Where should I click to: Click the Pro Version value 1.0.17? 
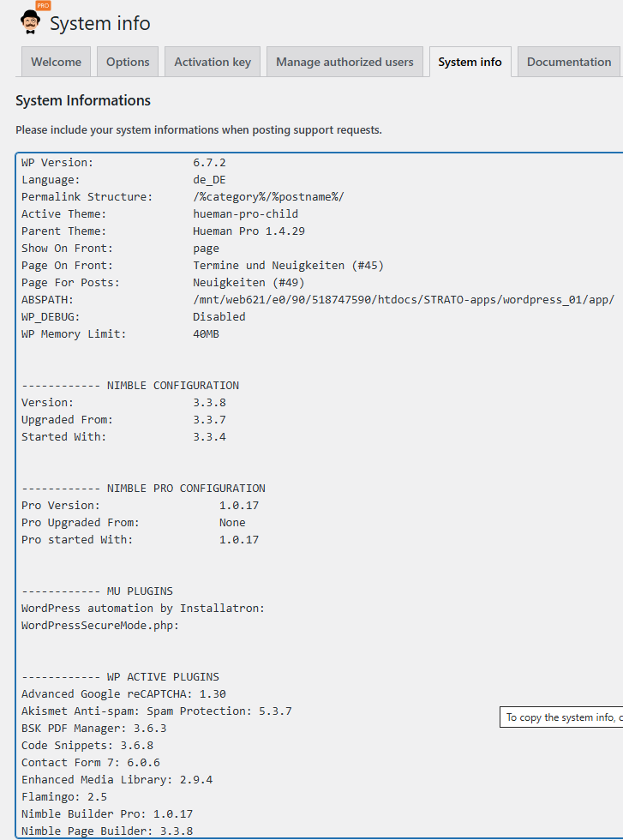(239, 505)
